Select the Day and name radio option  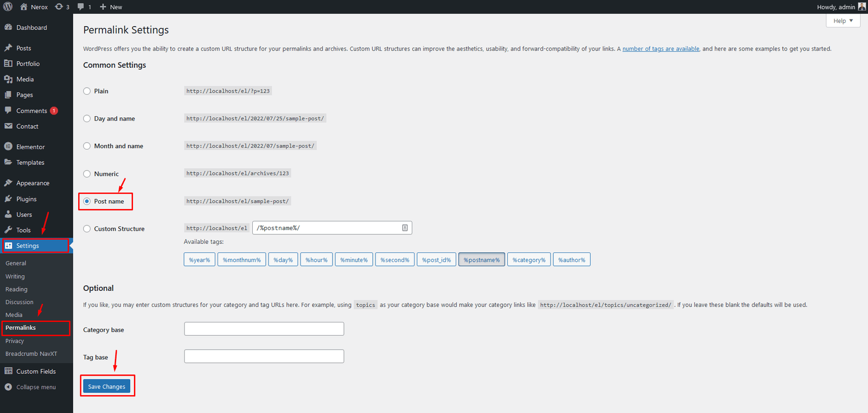[x=87, y=118]
